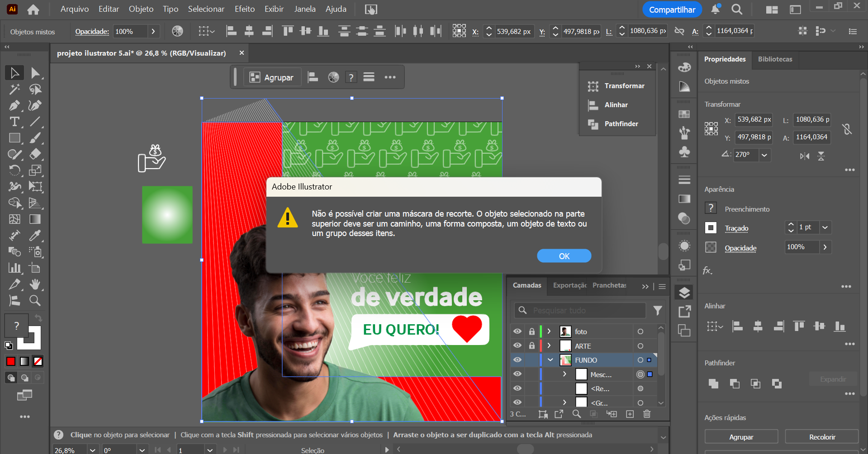Select the Column Graph tool
The width and height of the screenshot is (868, 454).
tap(14, 268)
